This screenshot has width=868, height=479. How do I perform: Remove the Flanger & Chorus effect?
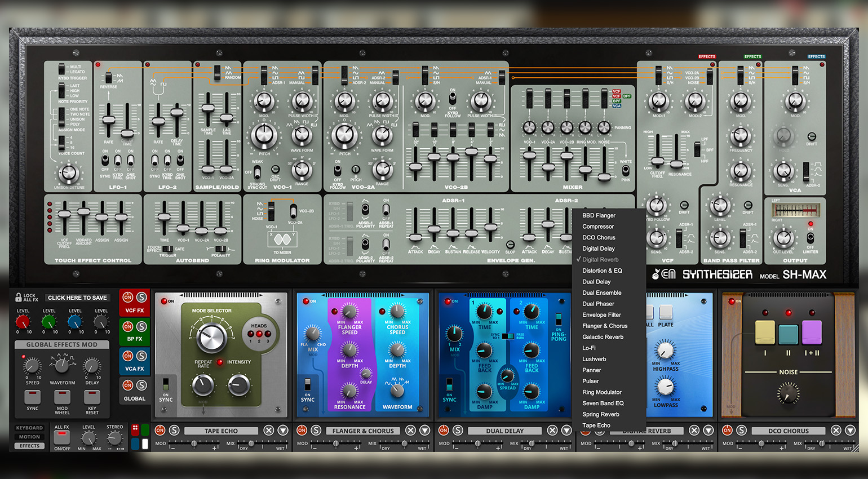point(411,431)
